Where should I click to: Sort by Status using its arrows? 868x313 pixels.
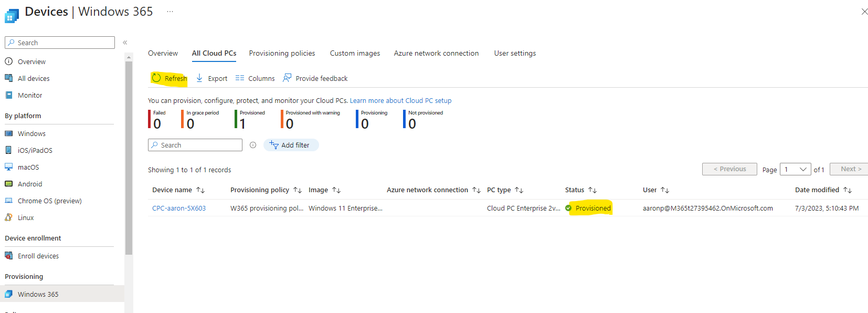coord(592,190)
